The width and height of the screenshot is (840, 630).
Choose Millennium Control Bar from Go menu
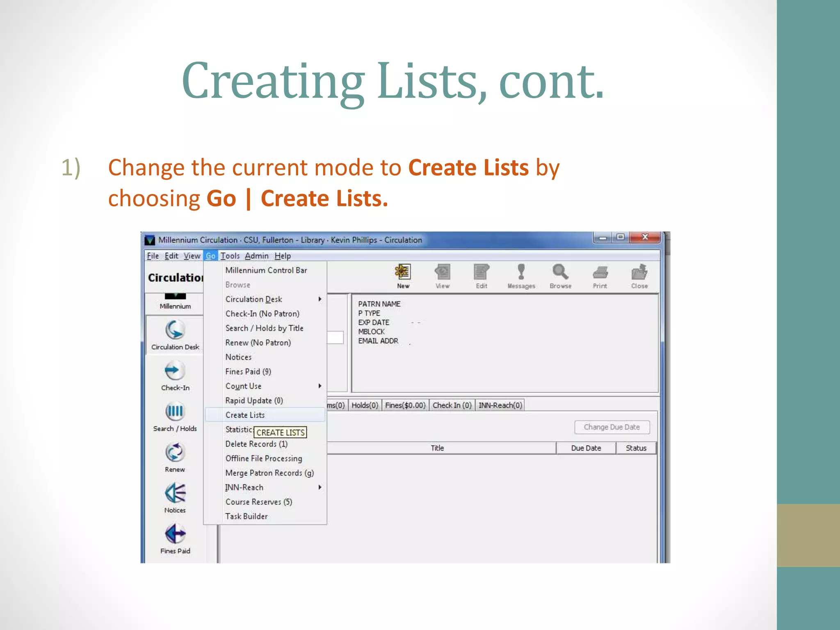click(265, 270)
